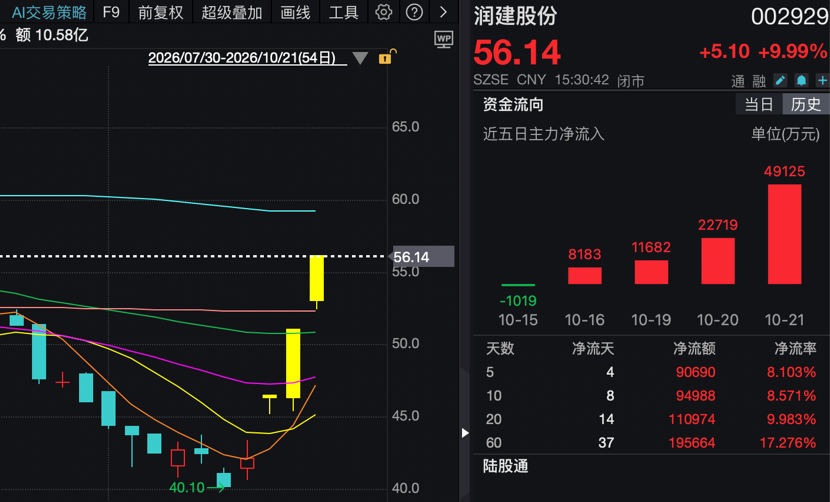Open the settings gear in chart toolbar
The width and height of the screenshot is (830, 502).
(x=383, y=12)
